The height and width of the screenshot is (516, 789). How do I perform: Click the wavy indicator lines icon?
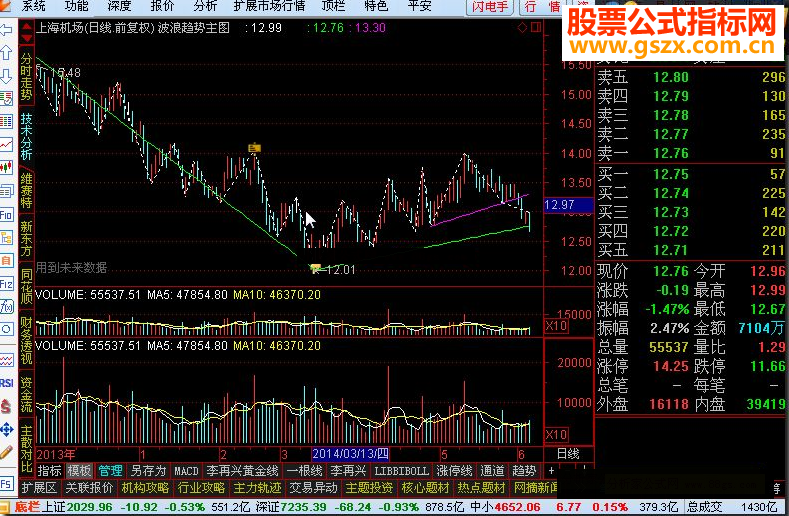(x=7, y=359)
